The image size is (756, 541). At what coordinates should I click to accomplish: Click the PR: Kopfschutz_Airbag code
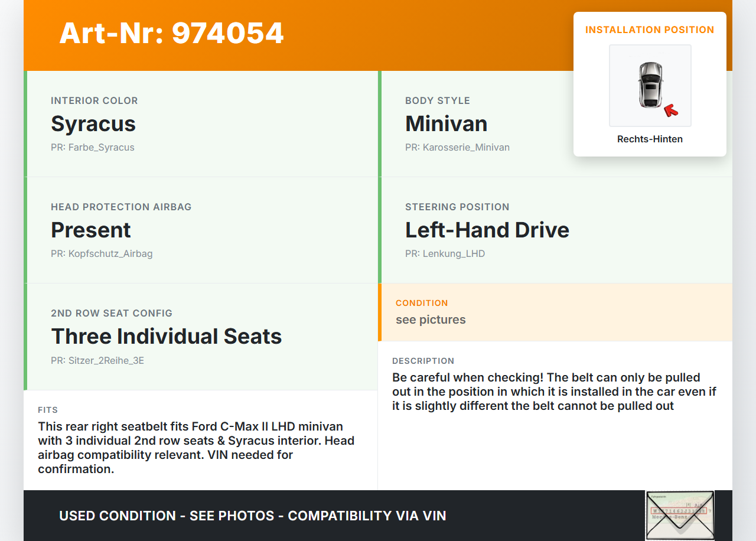pos(102,254)
